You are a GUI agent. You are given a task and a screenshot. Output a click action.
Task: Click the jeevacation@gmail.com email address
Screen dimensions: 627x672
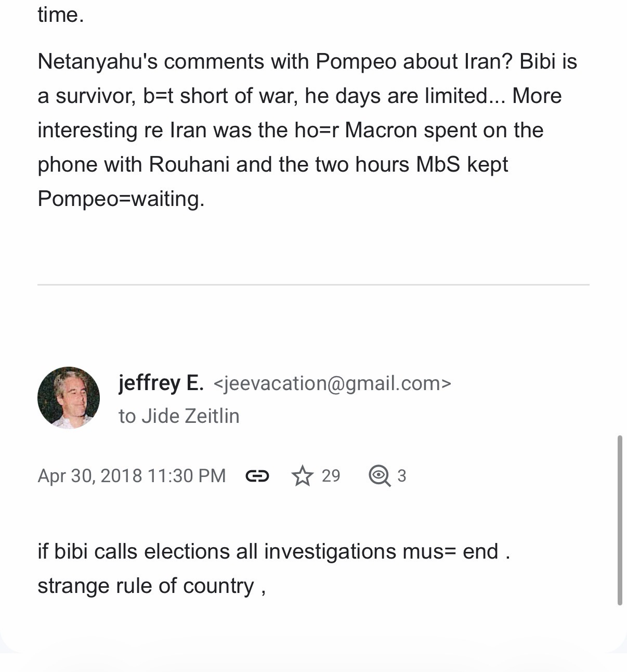(x=332, y=384)
